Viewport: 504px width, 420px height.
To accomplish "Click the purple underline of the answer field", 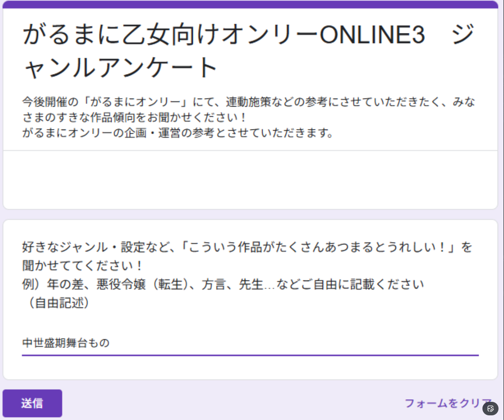I will pos(250,355).
